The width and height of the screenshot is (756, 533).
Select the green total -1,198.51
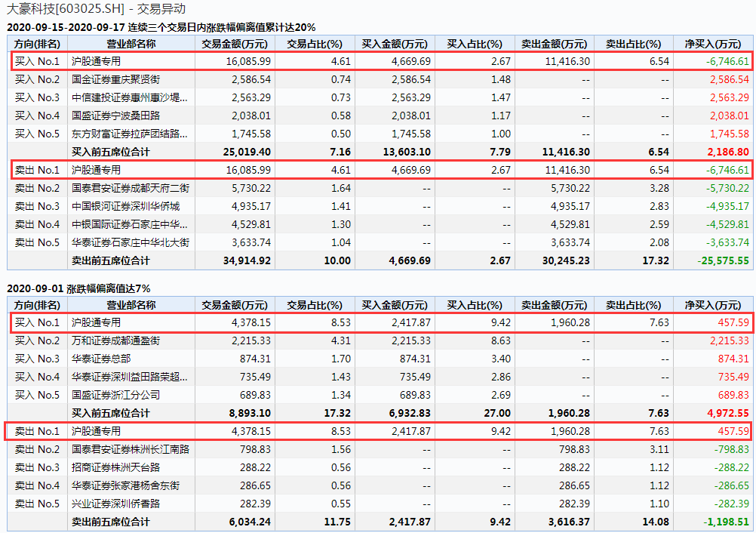click(726, 522)
